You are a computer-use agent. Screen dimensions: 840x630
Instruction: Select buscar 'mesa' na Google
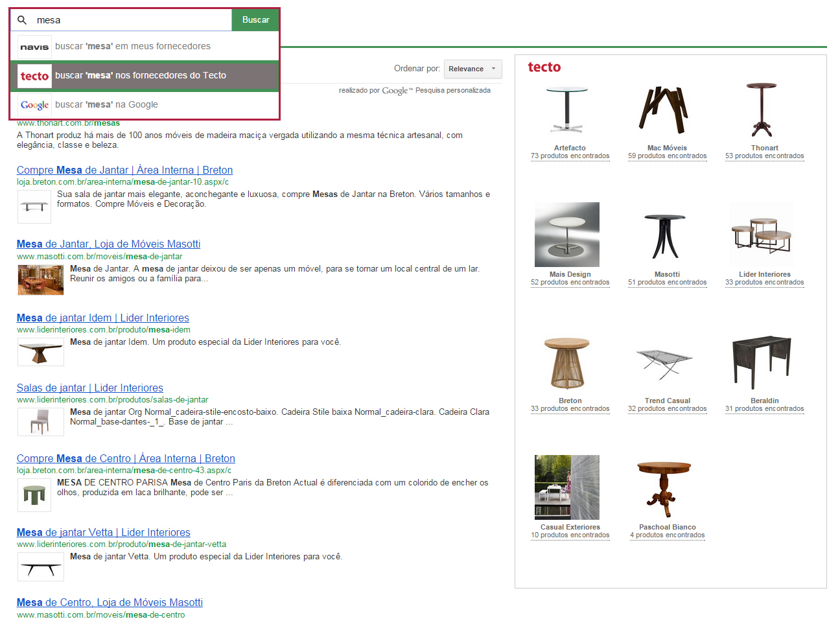145,105
